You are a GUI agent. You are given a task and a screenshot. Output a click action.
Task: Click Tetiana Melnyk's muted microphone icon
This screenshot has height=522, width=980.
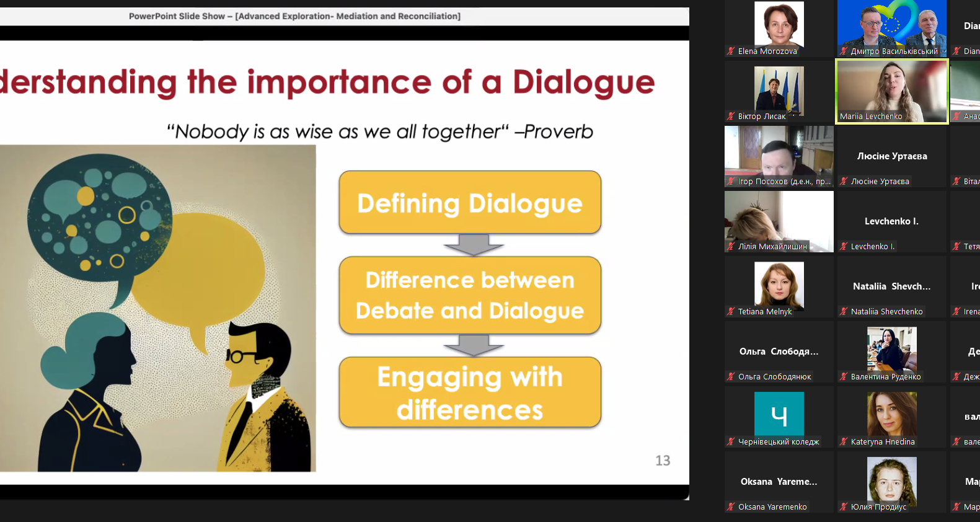(731, 312)
